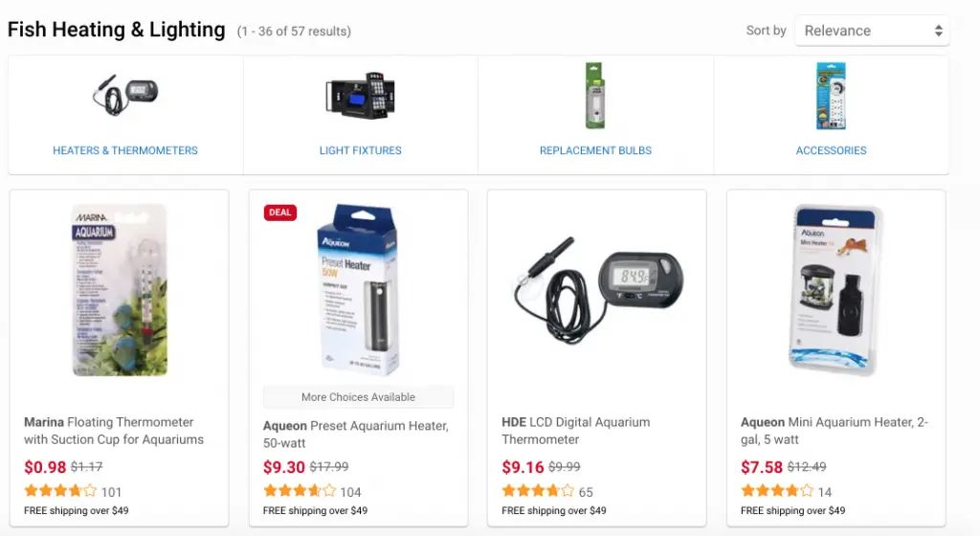Click the Replacement Bulbs category icon
Screen dimensions: 980x536
[x=595, y=96]
